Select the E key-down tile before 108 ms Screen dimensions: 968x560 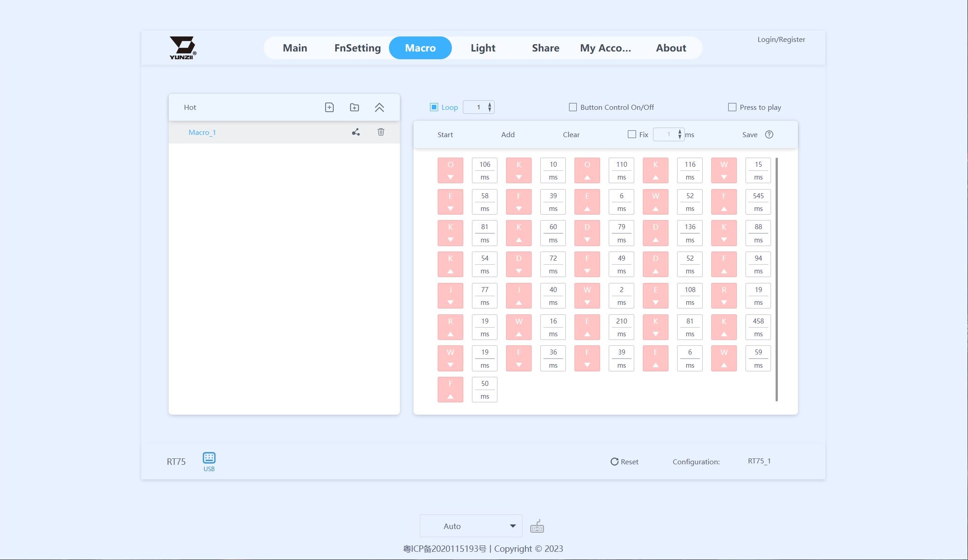click(656, 296)
